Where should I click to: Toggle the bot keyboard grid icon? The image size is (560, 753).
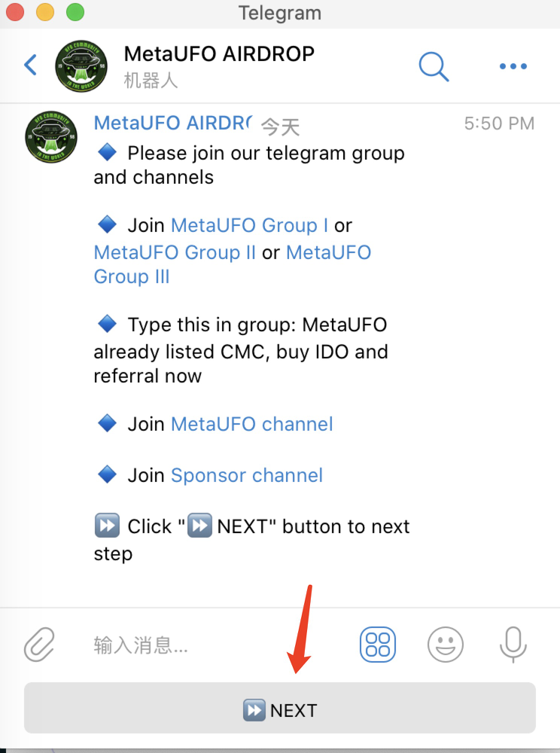coord(378,645)
